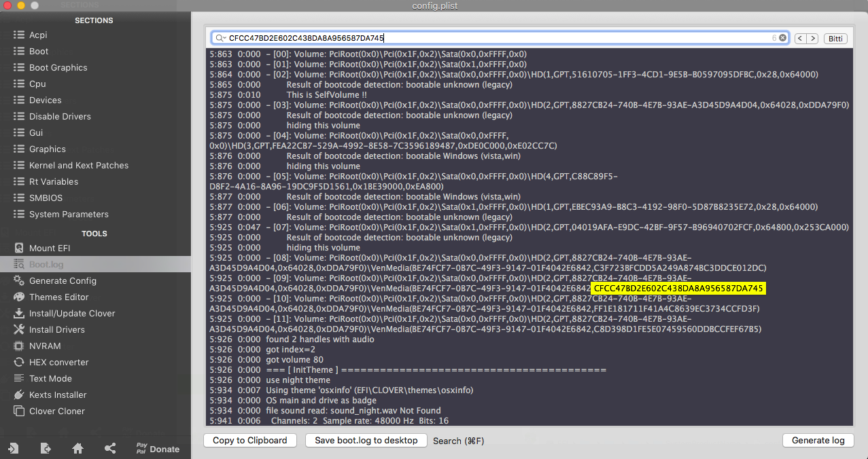Click the import configuration icon in bottom bar

pyautogui.click(x=13, y=448)
